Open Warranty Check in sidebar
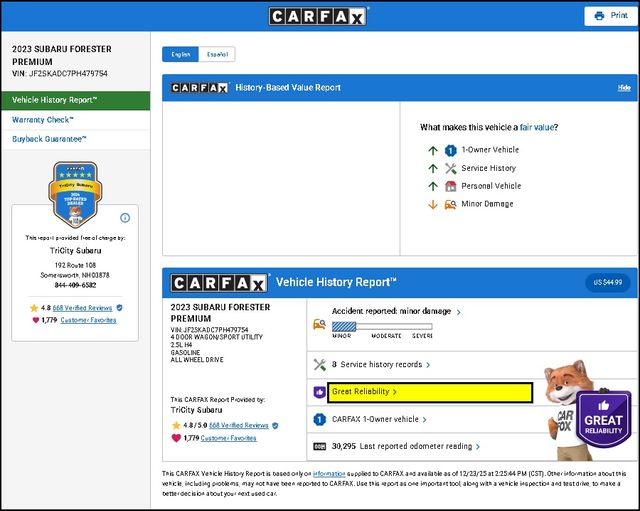This screenshot has width=640, height=511. 43,119
